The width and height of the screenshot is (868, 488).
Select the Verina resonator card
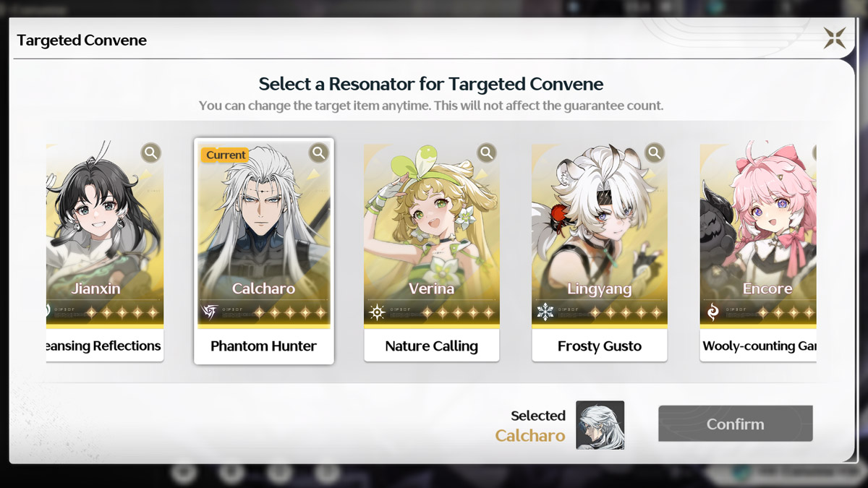[x=432, y=251]
